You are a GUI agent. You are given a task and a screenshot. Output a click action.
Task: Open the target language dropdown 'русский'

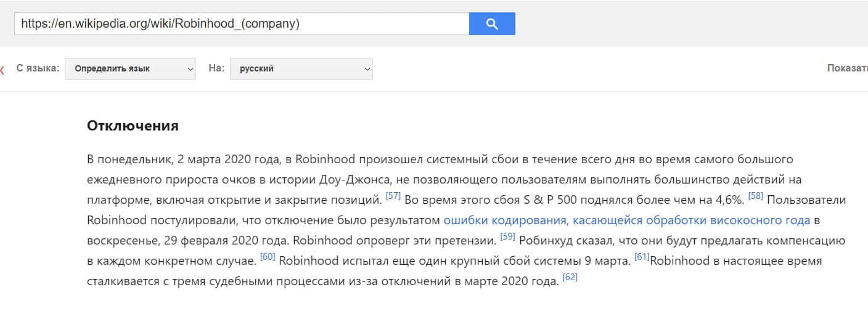(301, 69)
